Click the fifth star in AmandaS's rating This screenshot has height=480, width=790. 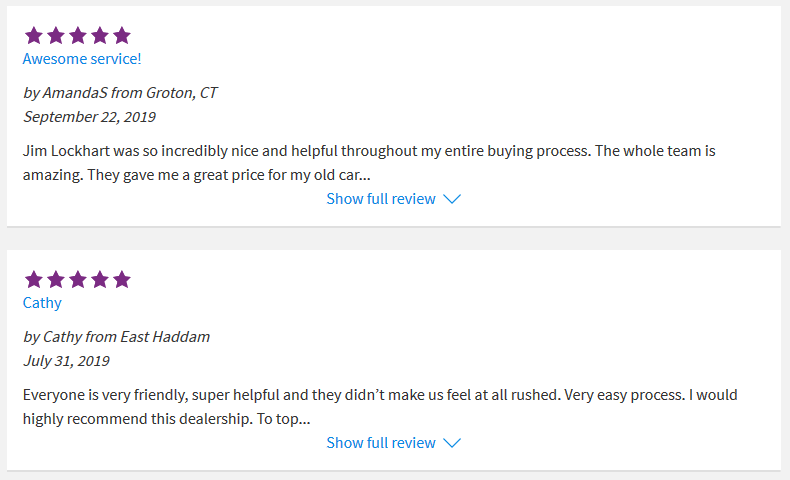[122, 36]
